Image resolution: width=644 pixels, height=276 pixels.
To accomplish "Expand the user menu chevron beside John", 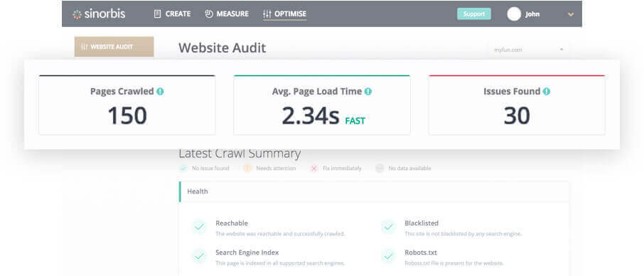I will (x=571, y=14).
